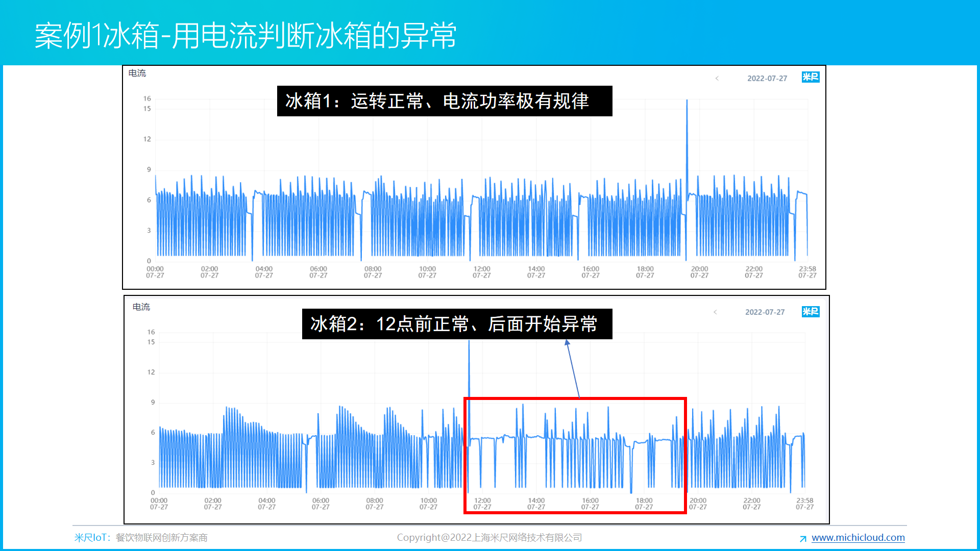Image resolution: width=980 pixels, height=551 pixels.
Task: Click the slide title 案例1冰箱
Action: (246, 35)
